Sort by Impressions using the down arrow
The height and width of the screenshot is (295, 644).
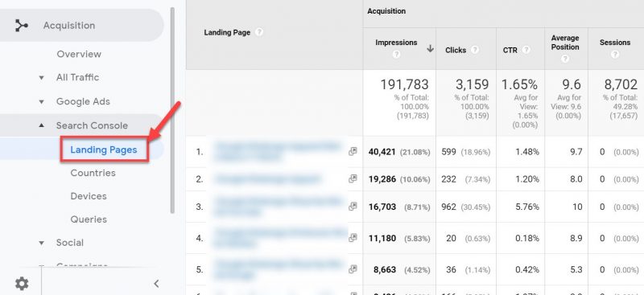(430, 48)
